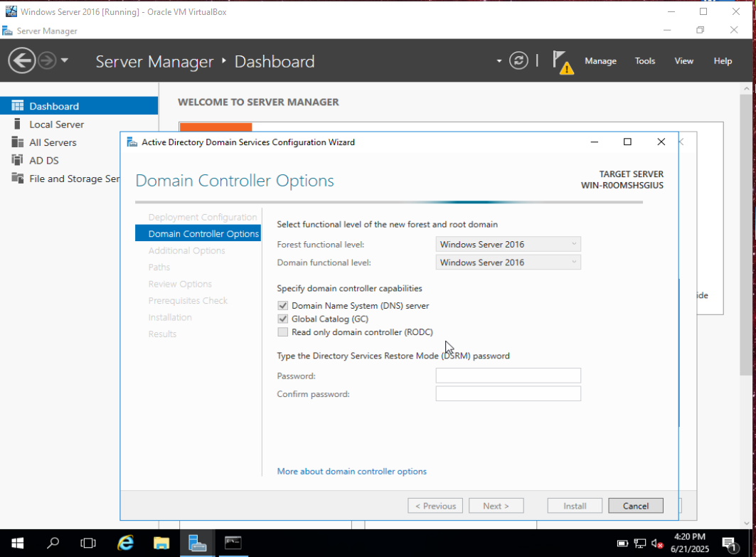Open Task View on taskbar
Screen dimensions: 756x557
[x=87, y=543]
